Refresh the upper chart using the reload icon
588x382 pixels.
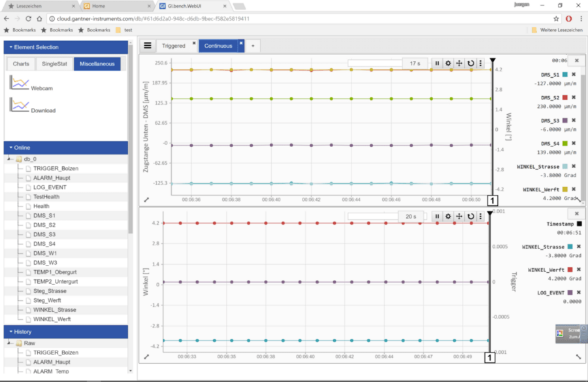point(470,63)
